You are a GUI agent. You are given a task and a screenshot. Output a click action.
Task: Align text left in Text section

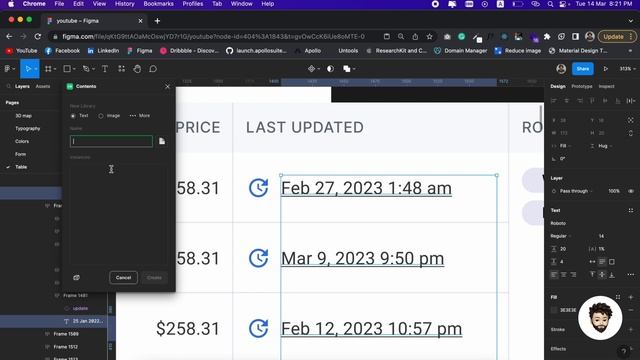coord(553,275)
